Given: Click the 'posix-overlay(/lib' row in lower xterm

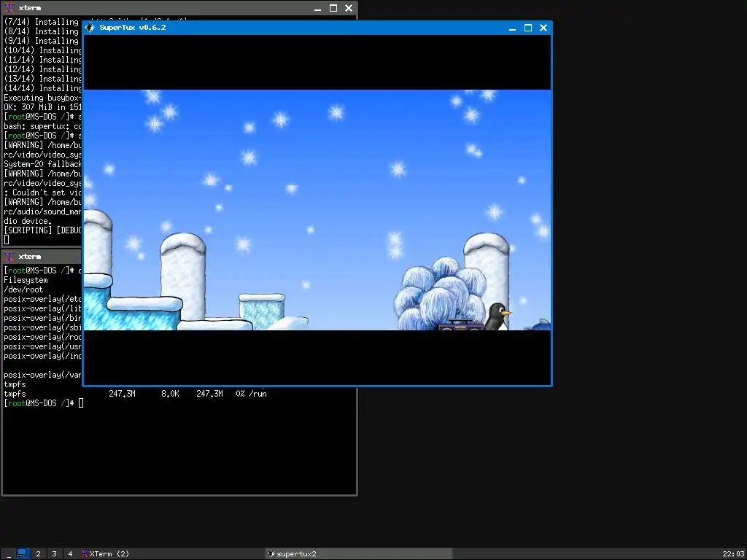Looking at the screenshot, I should point(43,308).
